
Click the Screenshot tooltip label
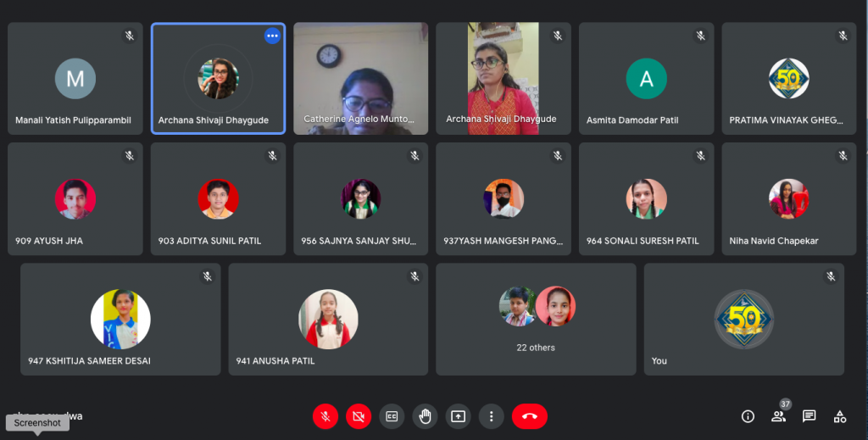(x=37, y=423)
